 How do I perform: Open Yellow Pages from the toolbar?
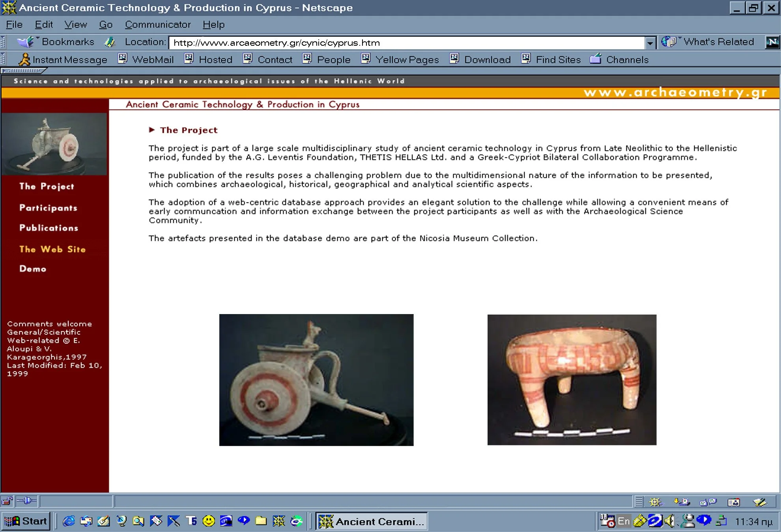[400, 60]
